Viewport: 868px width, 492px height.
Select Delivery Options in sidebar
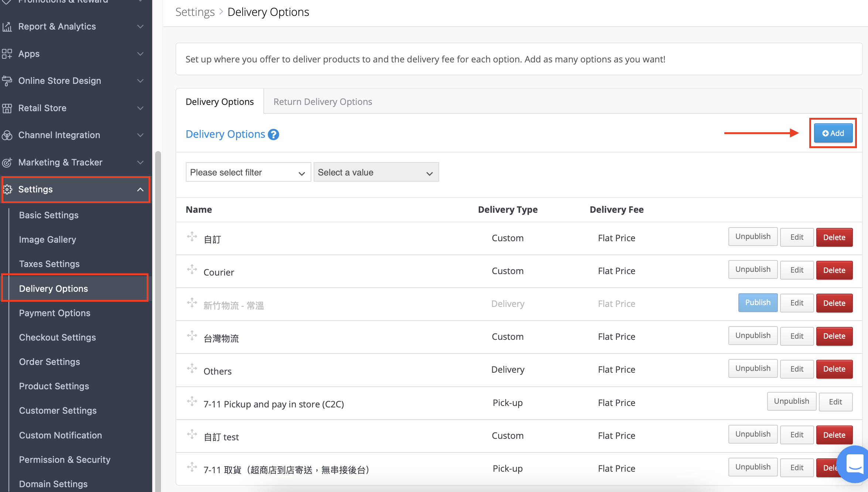coord(75,288)
